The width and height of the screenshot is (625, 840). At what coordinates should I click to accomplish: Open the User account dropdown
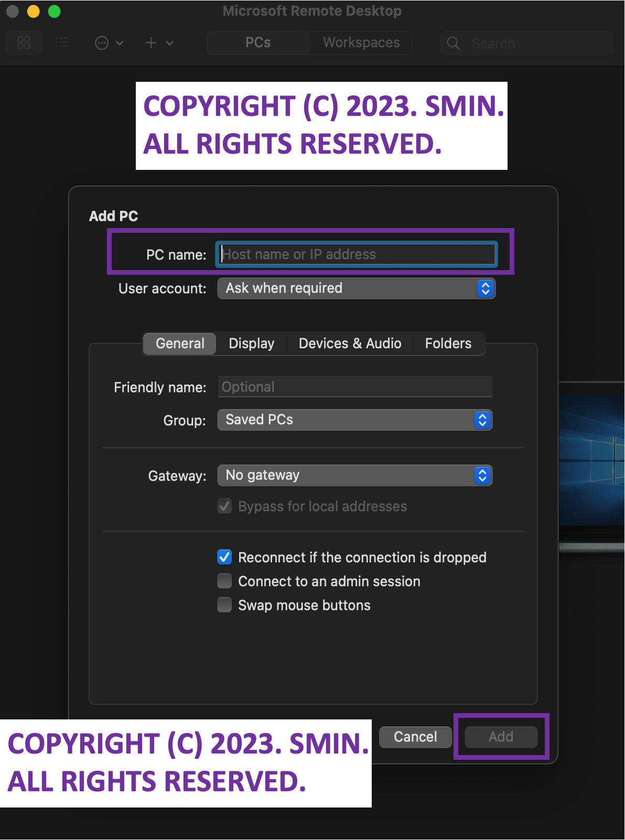(x=357, y=288)
